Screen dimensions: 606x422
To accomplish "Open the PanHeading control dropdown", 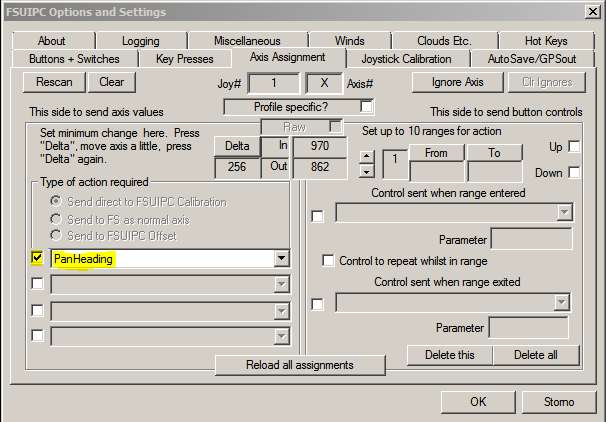I will [x=281, y=258].
